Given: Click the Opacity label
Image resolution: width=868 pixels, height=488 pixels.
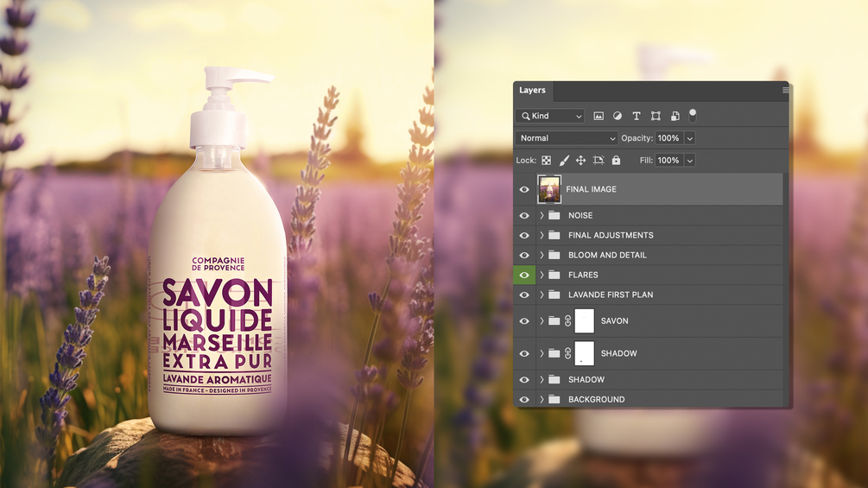Looking at the screenshot, I should (637, 138).
